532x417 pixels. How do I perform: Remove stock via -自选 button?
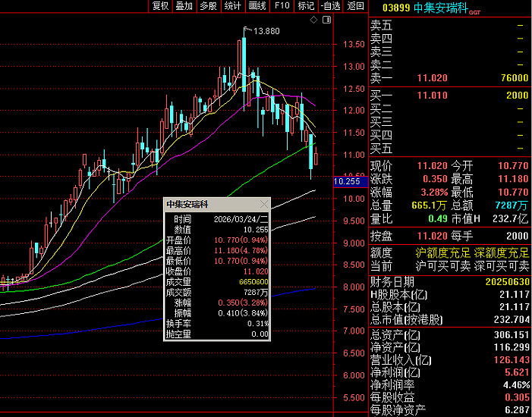coord(330,6)
